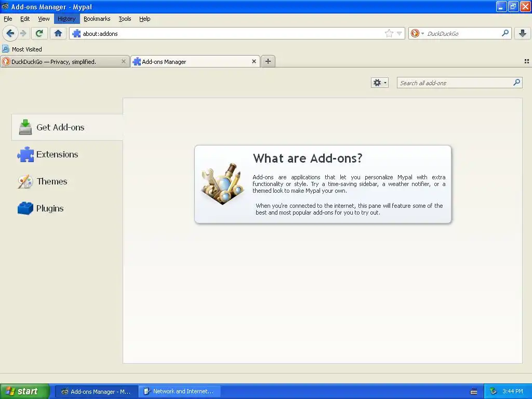Open the File menu
The image size is (532, 399).
coord(8,19)
